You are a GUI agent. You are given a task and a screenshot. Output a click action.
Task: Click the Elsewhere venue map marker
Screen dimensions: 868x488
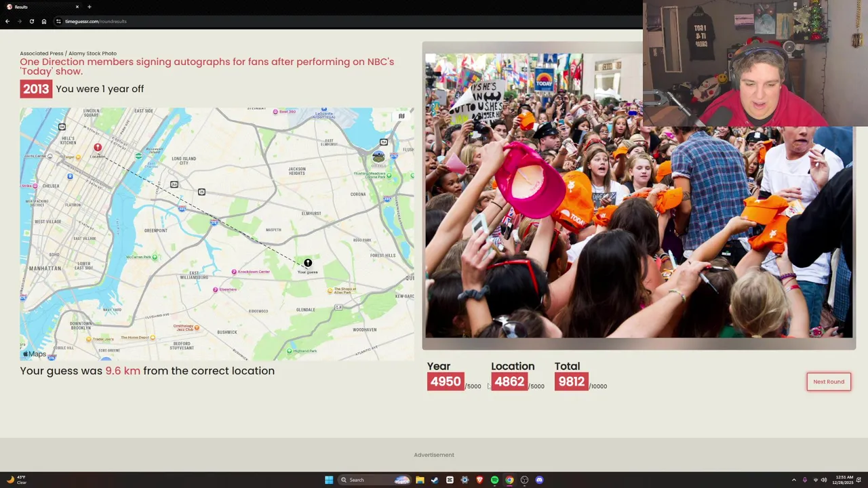[216, 289]
